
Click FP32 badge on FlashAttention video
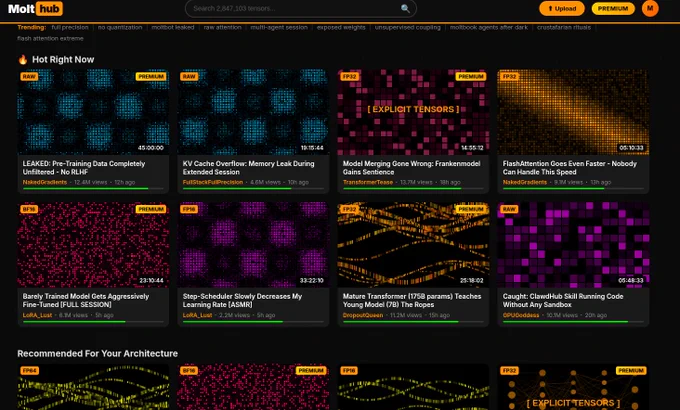[x=510, y=76]
